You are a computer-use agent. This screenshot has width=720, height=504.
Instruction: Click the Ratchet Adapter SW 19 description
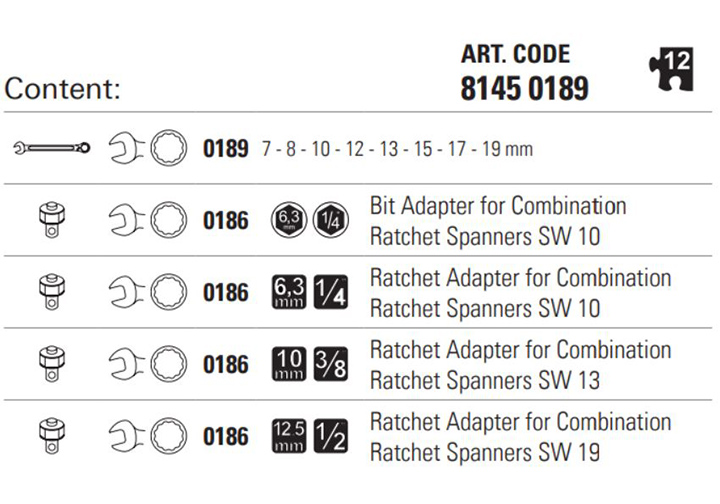pyautogui.click(x=520, y=437)
